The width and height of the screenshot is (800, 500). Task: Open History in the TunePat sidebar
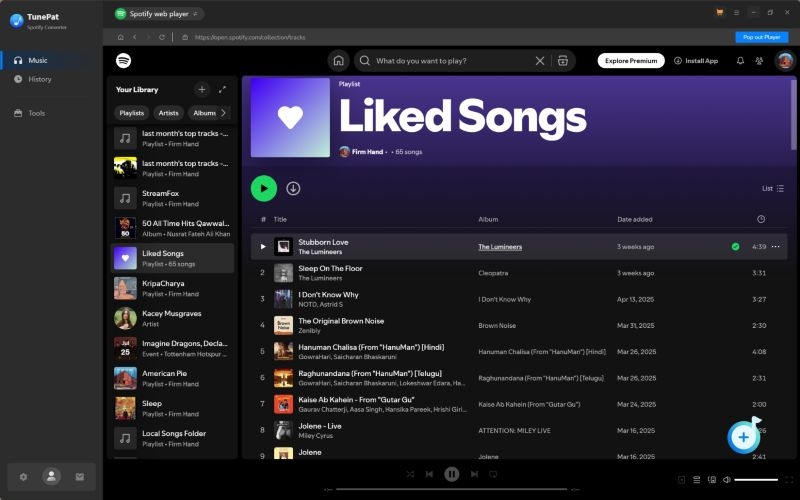coord(40,79)
